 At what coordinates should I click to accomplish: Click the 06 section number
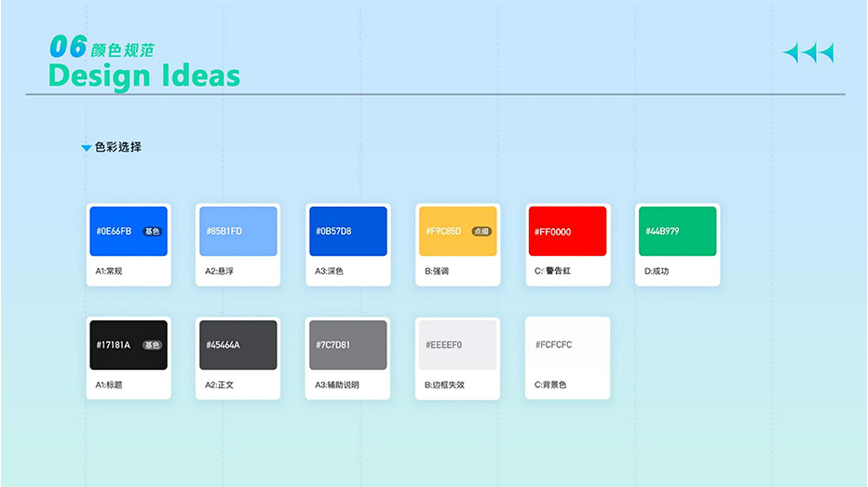pyautogui.click(x=68, y=47)
